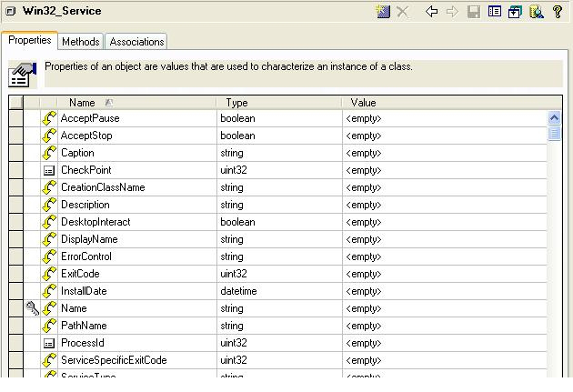Switch to the Properties tab
Image resolution: width=573 pixels, height=392 pixels.
click(x=30, y=40)
